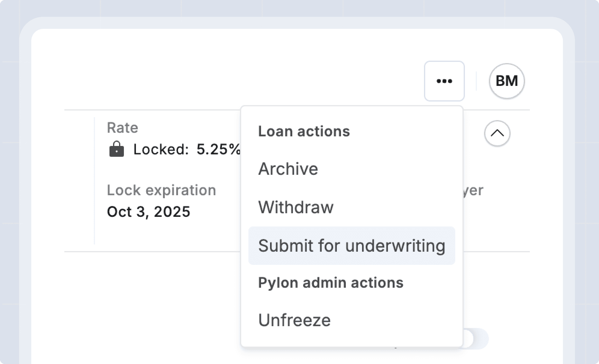Viewport: 599px width, 364px height.
Task: Click the 5.25% locked rate value
Action: coord(218,149)
